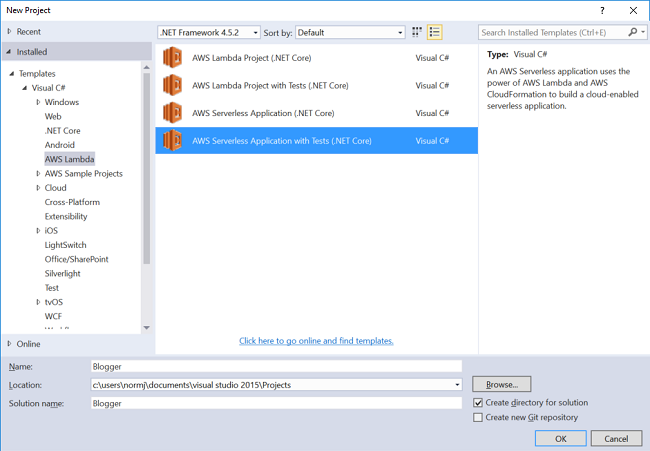Screen dimensions: 650x451
Task: Select the Extensibility category
Action: 66,216
